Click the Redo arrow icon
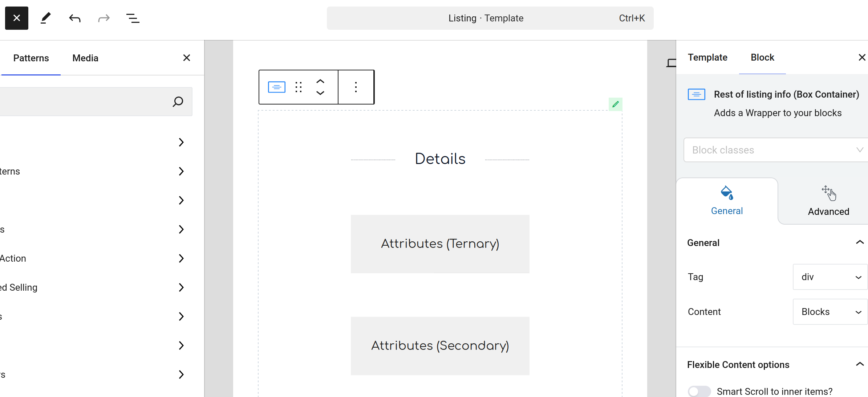868x397 pixels. pos(104,18)
